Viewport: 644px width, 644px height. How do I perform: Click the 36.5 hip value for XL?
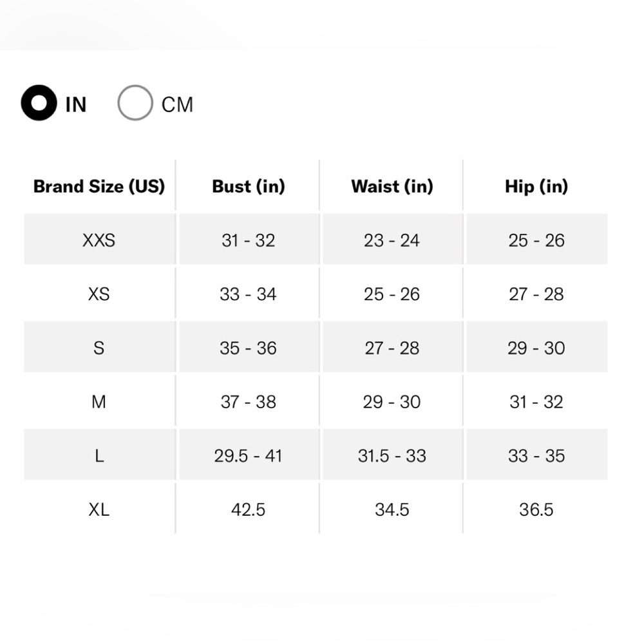click(536, 509)
